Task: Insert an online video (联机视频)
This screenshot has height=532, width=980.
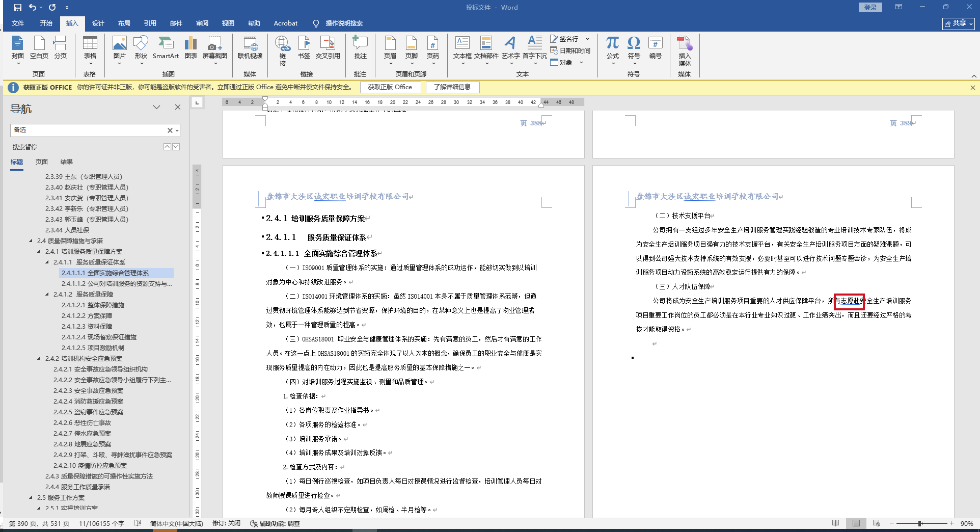Action: (250, 47)
